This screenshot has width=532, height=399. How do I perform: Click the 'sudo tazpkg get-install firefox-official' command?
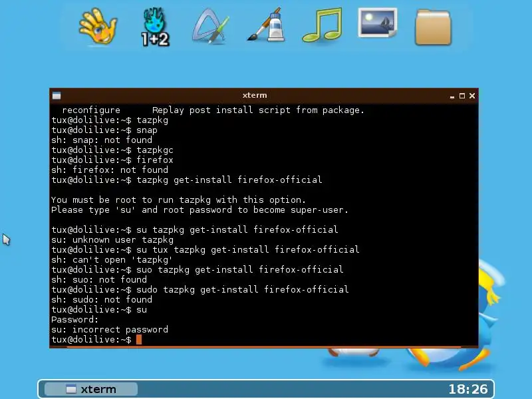coord(242,289)
